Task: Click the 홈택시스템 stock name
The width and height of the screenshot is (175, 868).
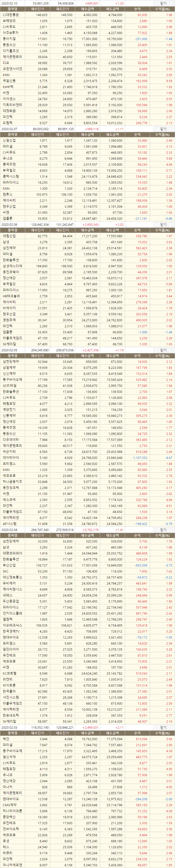Action: coord(10,177)
